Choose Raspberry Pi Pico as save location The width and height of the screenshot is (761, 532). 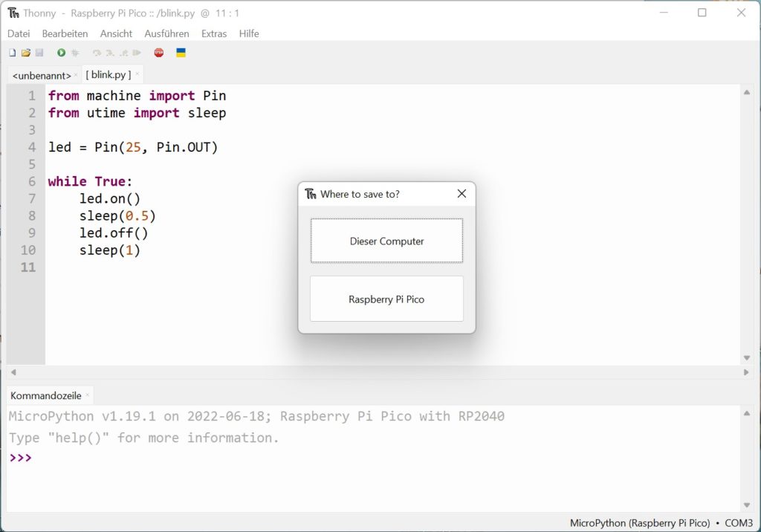[x=386, y=299]
